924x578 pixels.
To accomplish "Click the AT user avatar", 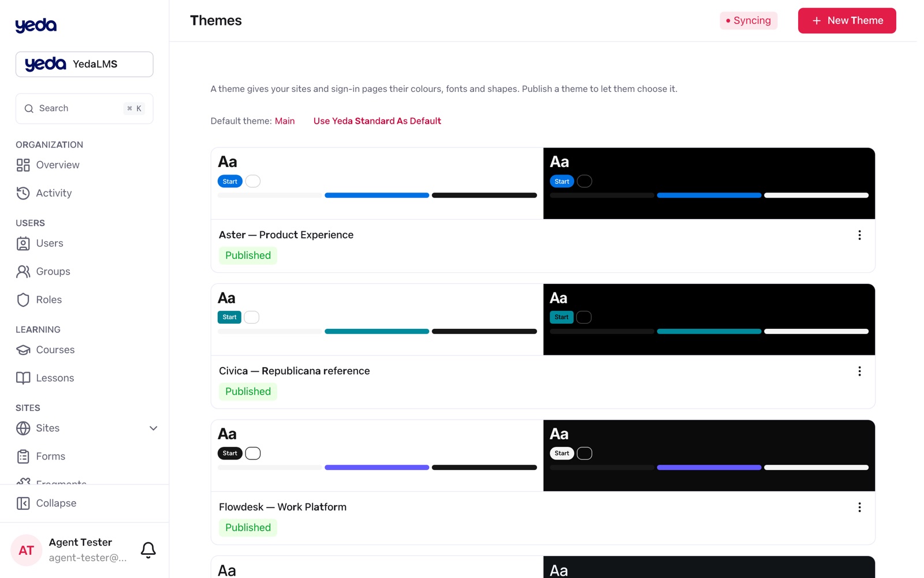I will (x=27, y=550).
